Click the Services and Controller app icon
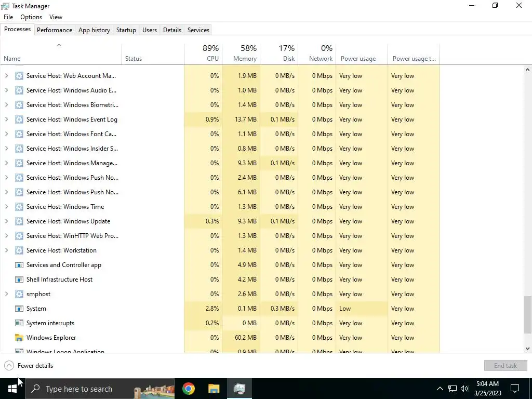532x399 pixels. click(19, 265)
